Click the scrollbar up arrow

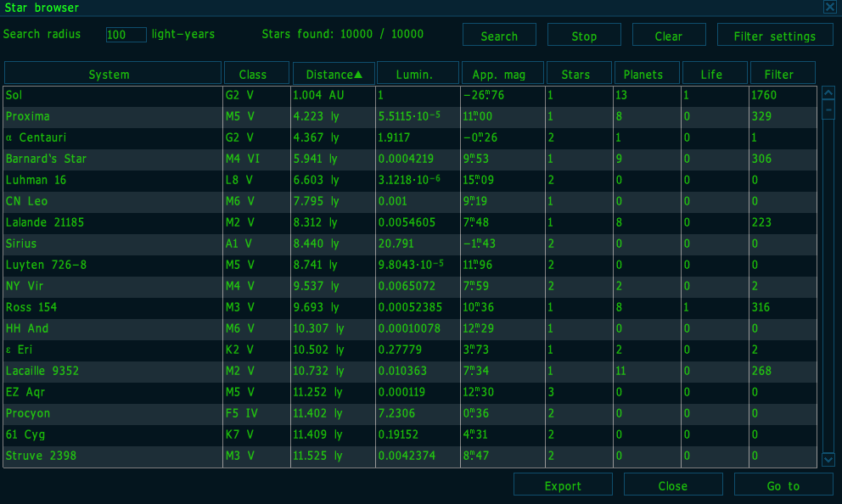click(828, 92)
